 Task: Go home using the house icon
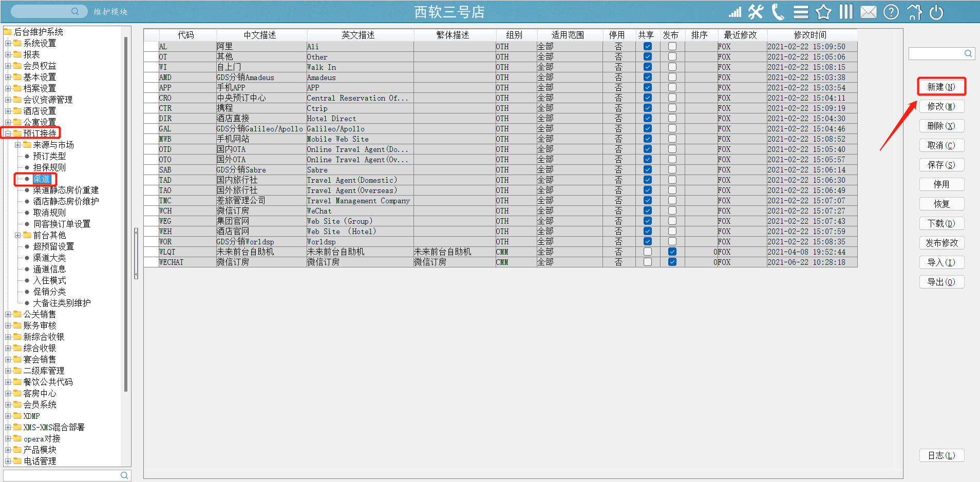pos(914,12)
